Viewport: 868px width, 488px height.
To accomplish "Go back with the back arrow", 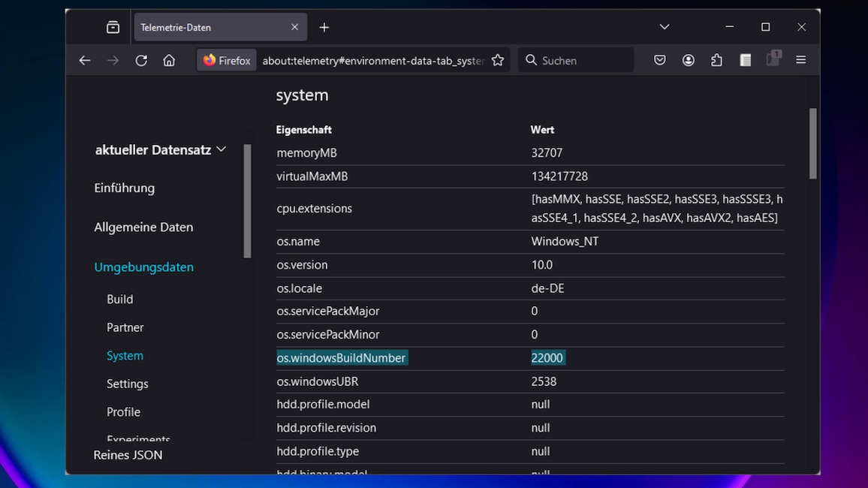I will tap(84, 60).
